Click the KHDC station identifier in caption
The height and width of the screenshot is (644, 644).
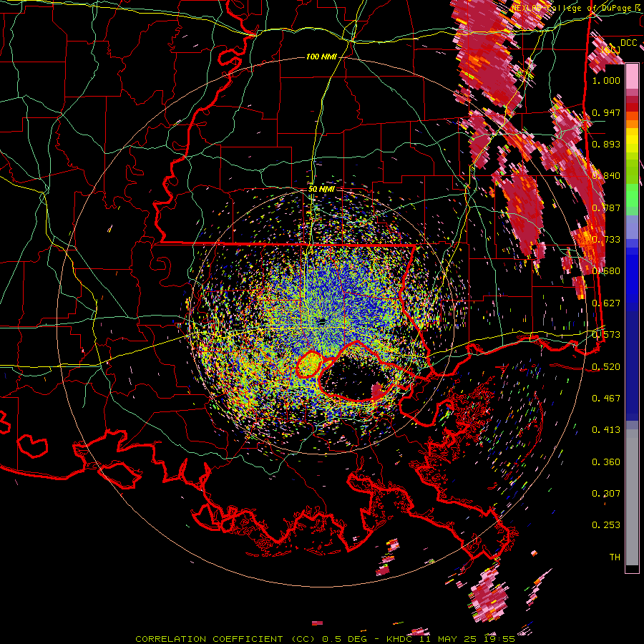401,639
